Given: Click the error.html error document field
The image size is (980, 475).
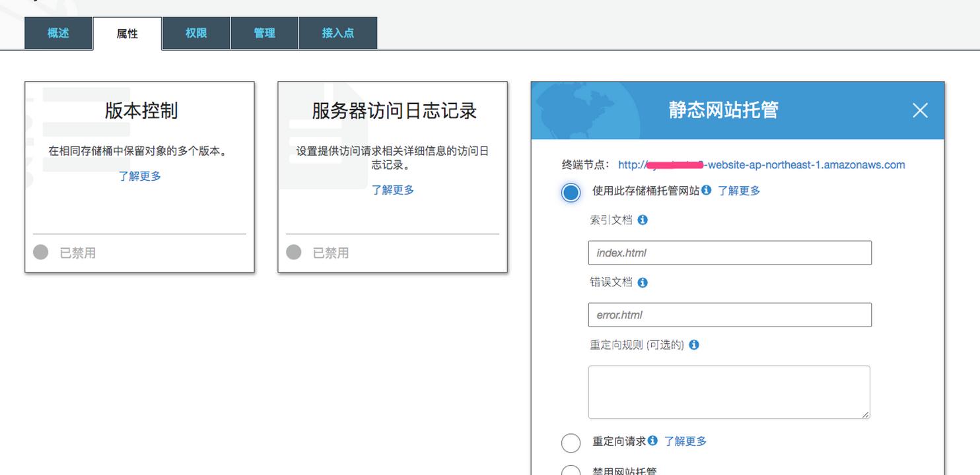Looking at the screenshot, I should pyautogui.click(x=729, y=315).
